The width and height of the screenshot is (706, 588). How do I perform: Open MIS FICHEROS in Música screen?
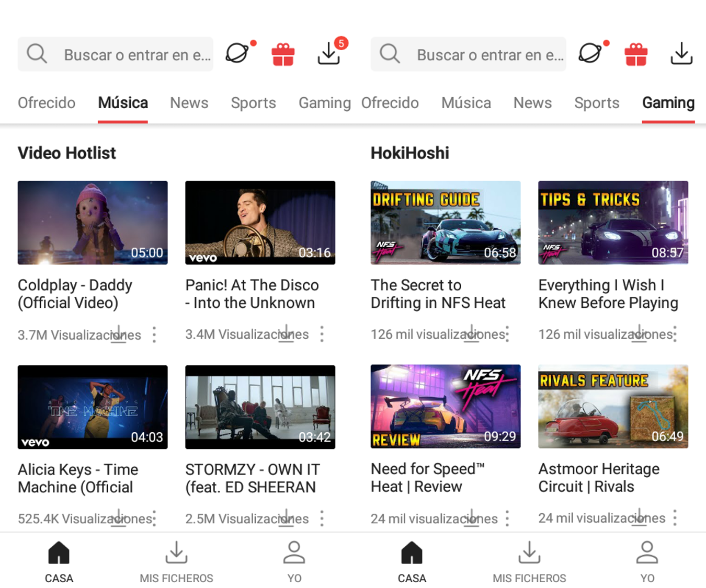pyautogui.click(x=176, y=562)
